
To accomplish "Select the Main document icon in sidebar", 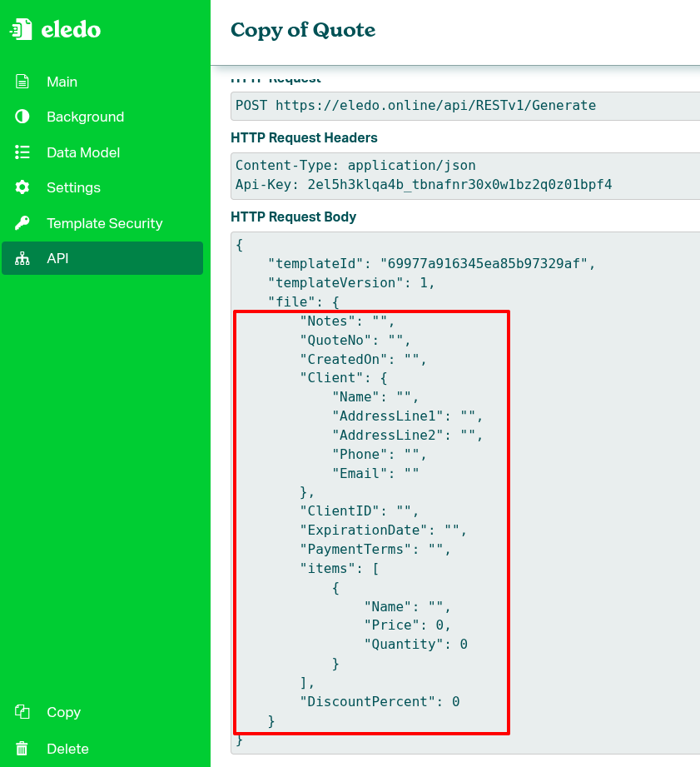I will click(24, 82).
